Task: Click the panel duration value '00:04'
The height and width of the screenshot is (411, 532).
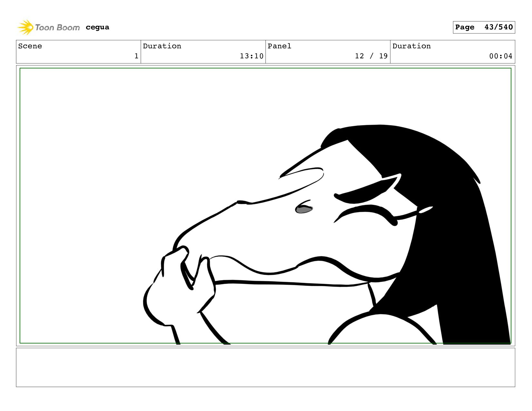Action: 501,56
